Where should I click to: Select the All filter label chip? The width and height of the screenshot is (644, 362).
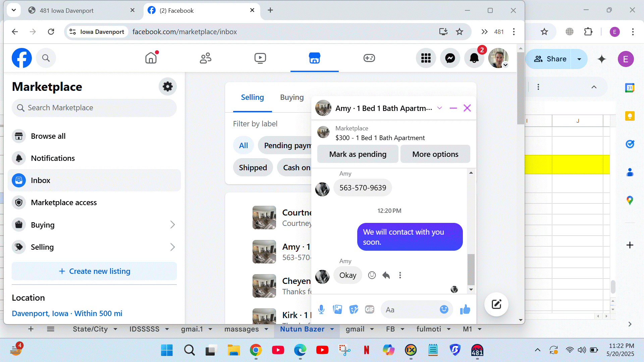coord(243,145)
